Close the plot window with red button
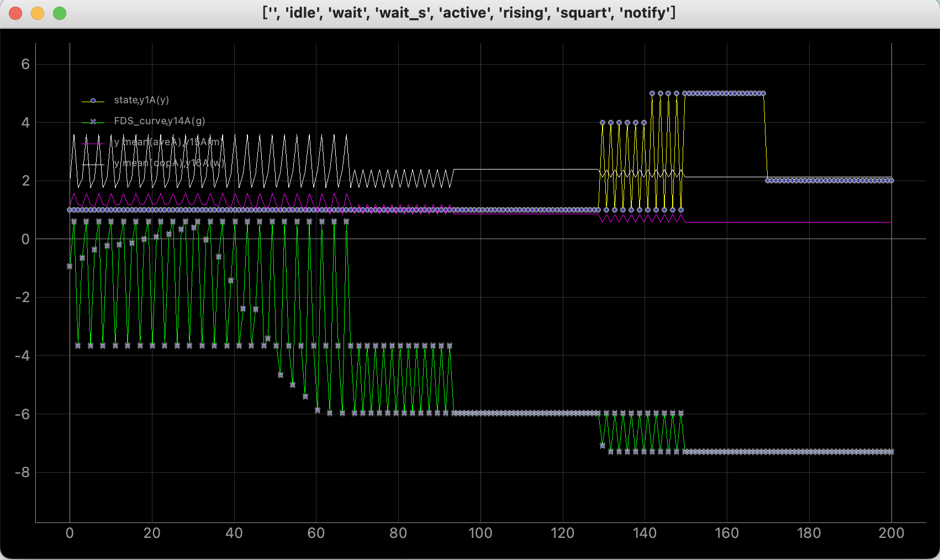The height and width of the screenshot is (560, 940). (15, 13)
